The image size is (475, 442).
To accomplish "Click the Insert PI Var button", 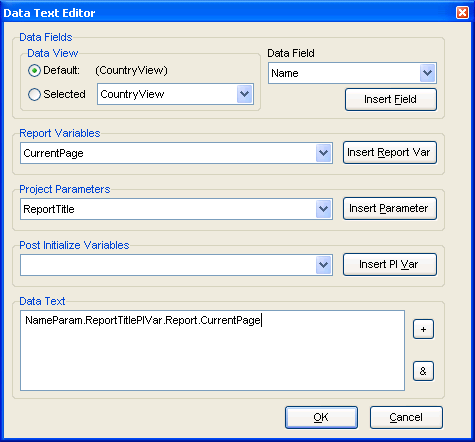I will point(390,264).
